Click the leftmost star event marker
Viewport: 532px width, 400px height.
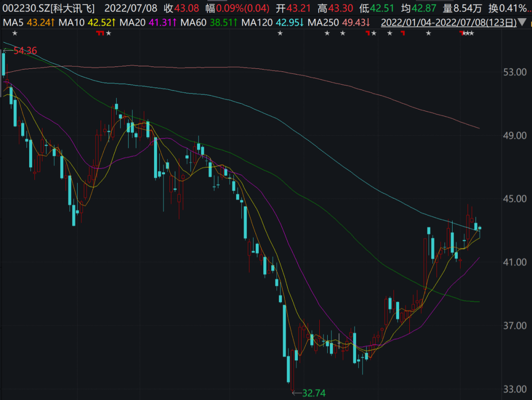[x=15, y=33]
